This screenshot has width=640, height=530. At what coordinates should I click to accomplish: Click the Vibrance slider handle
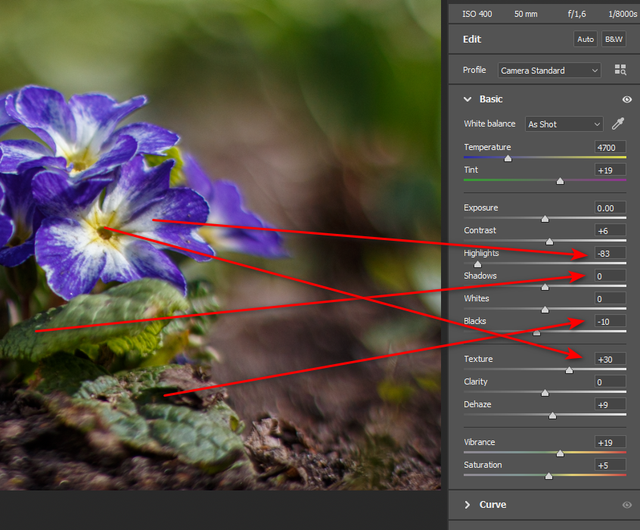click(x=560, y=453)
